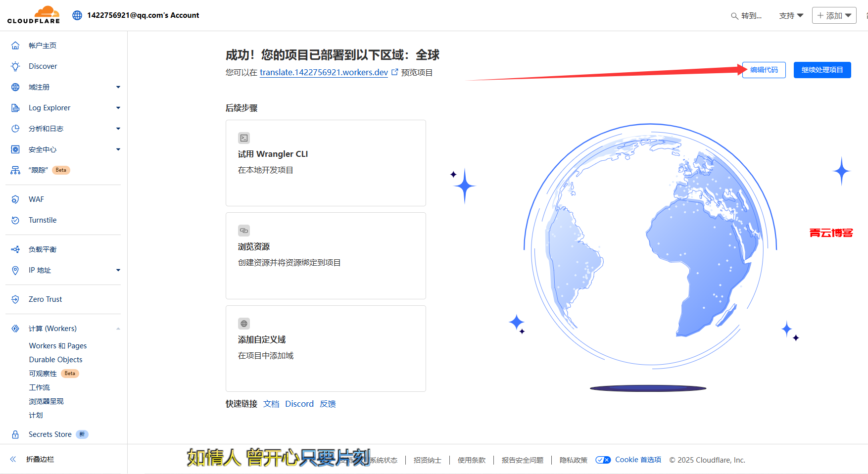Image resolution: width=868 pixels, height=474 pixels.
Task: Click the 继续处理项目 button
Action: (x=822, y=70)
